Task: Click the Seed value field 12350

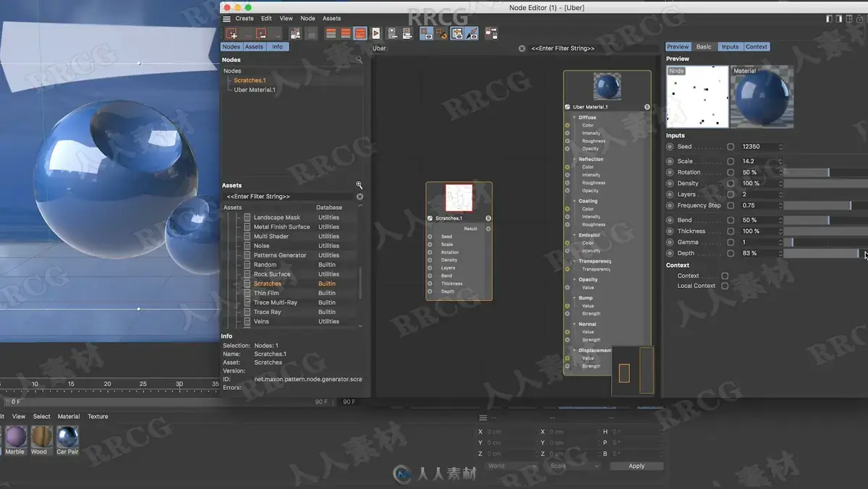Action: point(761,147)
